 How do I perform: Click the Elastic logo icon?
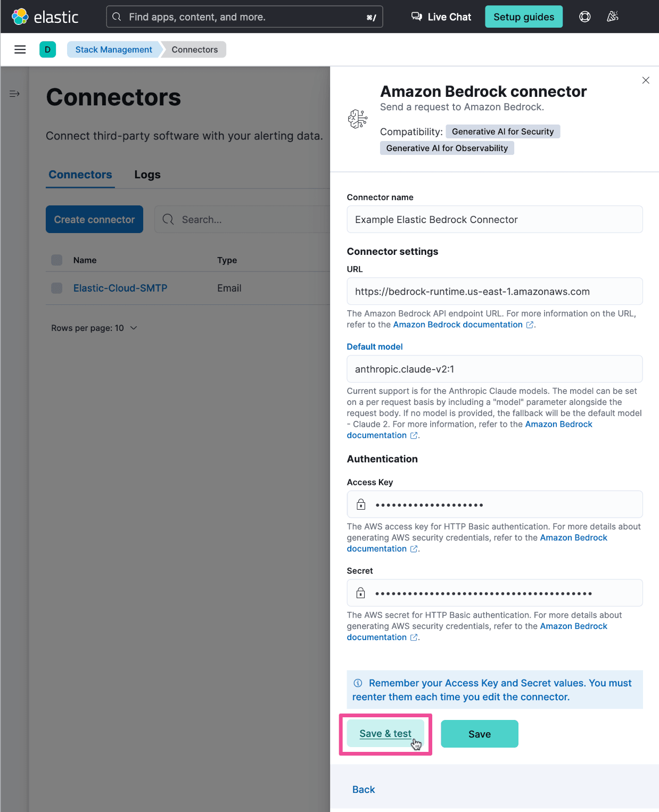20,16
